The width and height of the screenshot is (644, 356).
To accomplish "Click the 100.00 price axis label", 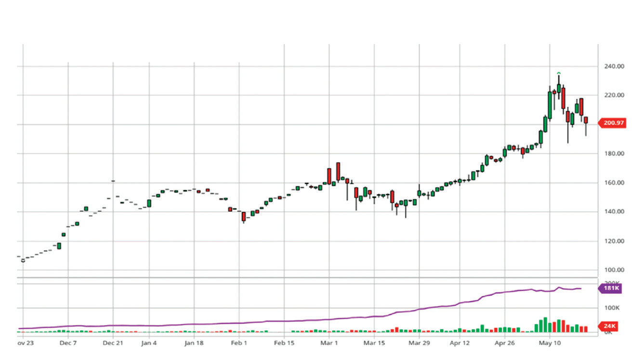I will coord(614,270).
